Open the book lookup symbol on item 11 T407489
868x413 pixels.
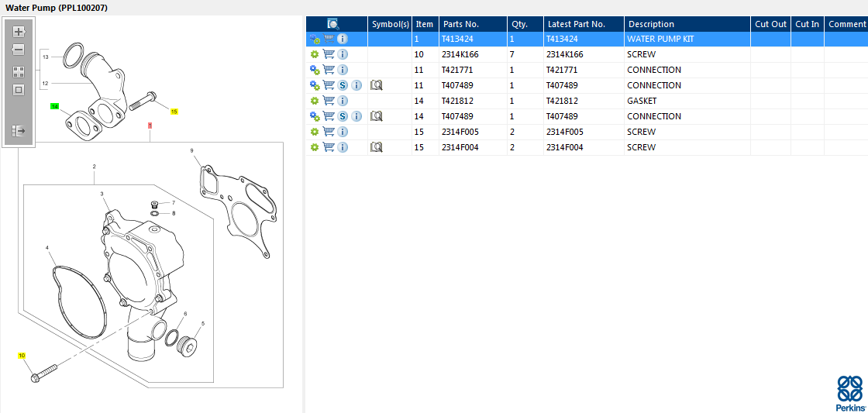(377, 85)
